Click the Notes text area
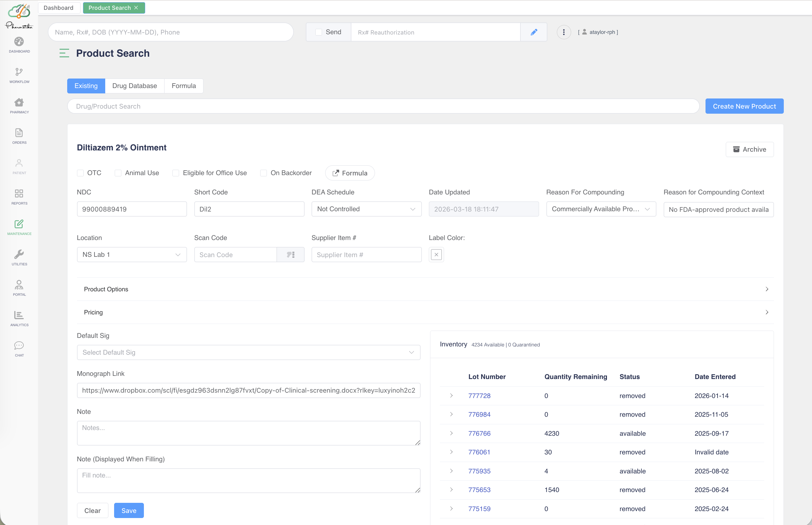 [248, 433]
